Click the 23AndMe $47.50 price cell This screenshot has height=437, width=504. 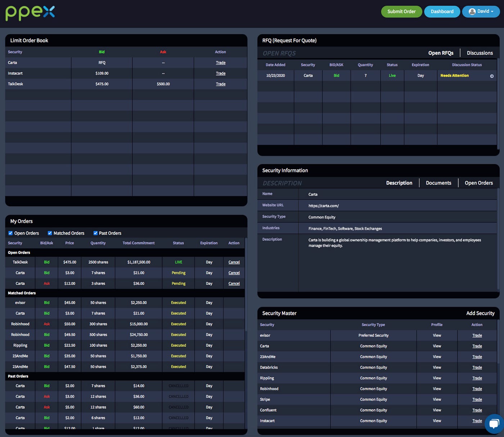pos(69,367)
